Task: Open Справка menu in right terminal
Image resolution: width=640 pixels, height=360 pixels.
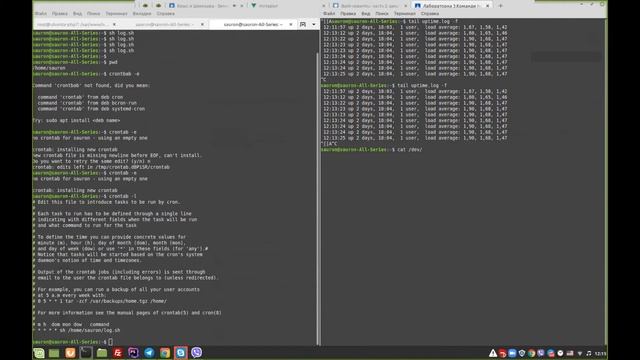Action: tap(430, 13)
